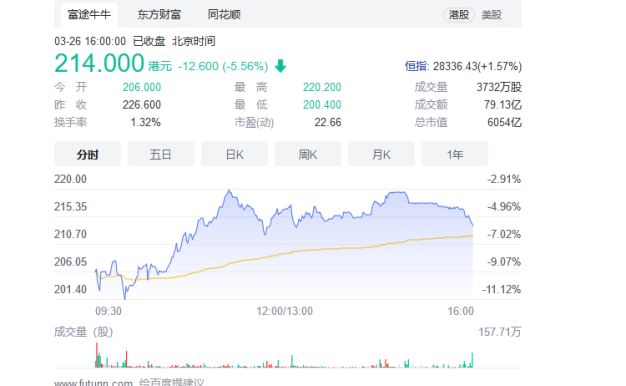Select the -12.600 (-5.56%) change value
The width and height of the screenshot is (626, 386).
pyautogui.click(x=223, y=66)
